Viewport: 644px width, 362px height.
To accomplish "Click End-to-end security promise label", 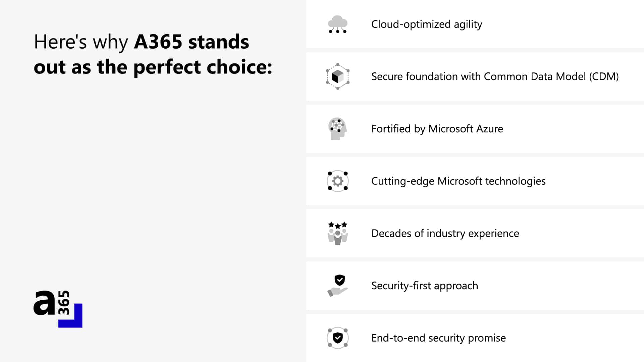I will [x=438, y=338].
